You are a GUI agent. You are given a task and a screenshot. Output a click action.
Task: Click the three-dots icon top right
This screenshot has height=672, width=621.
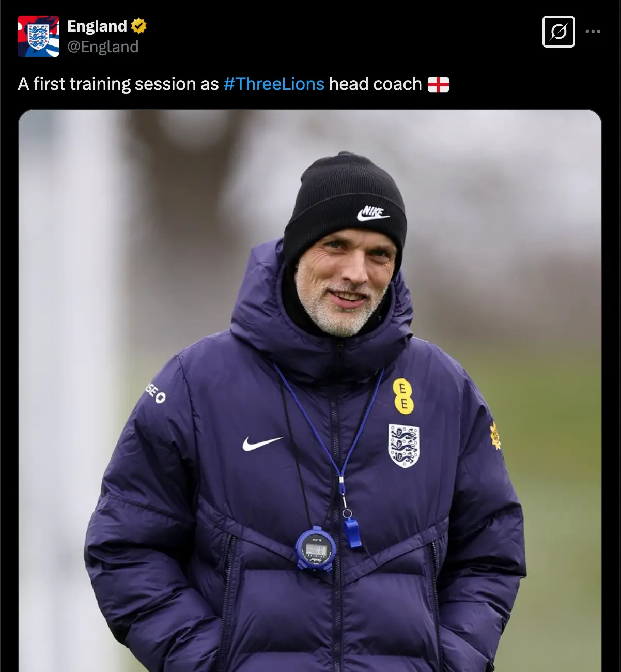pyautogui.click(x=594, y=32)
